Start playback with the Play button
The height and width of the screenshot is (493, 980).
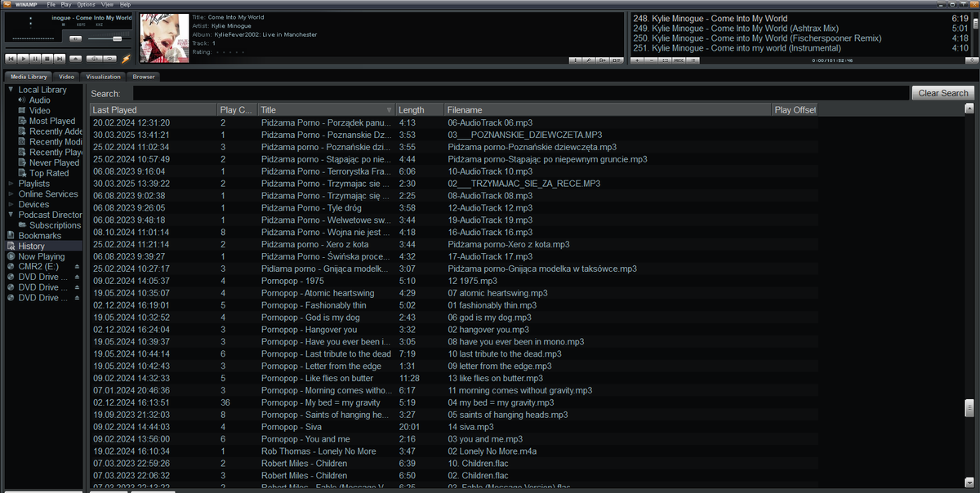(x=23, y=59)
